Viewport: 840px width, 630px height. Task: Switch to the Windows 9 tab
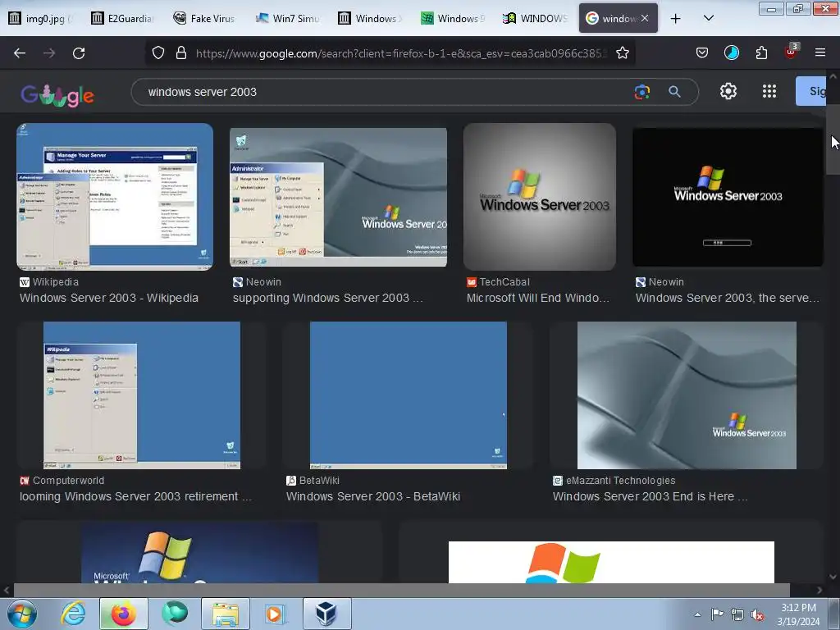(x=452, y=18)
